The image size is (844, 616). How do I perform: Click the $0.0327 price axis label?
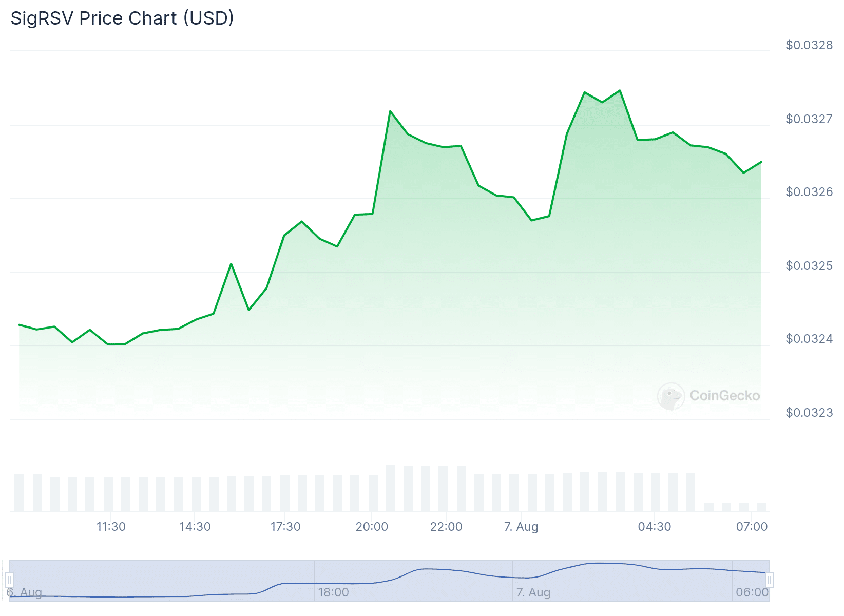pos(809,119)
